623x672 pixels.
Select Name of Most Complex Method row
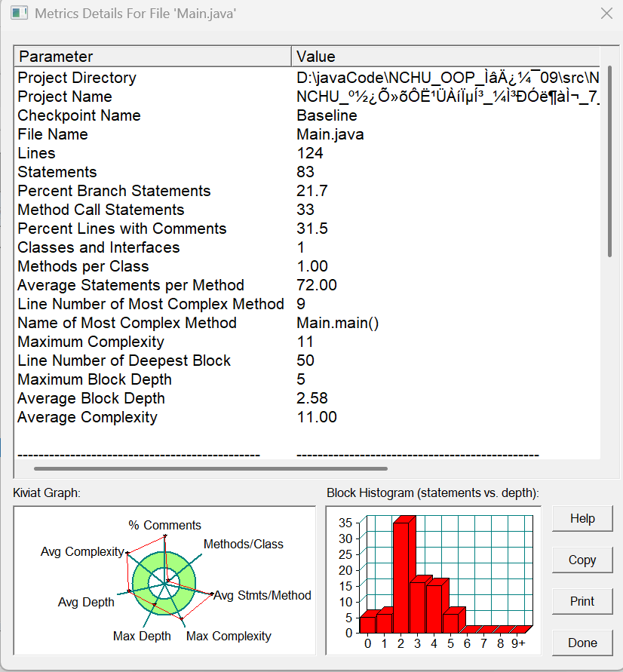coord(308,323)
